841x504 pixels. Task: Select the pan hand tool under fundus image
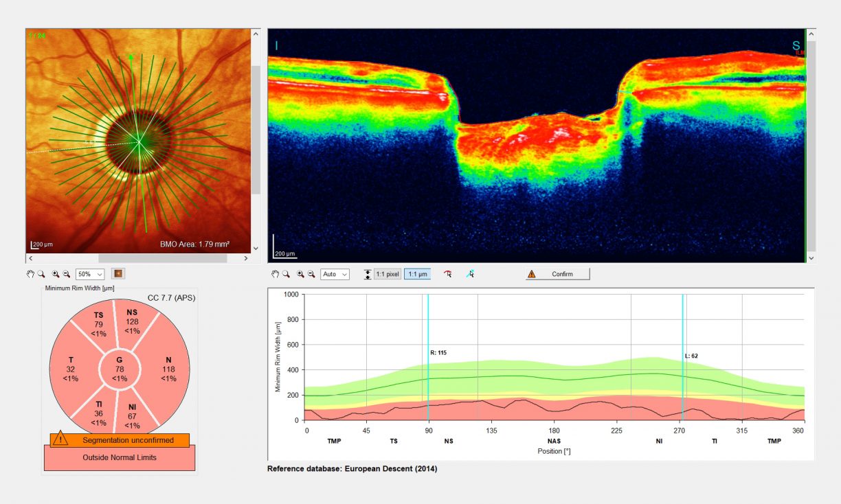click(x=30, y=274)
